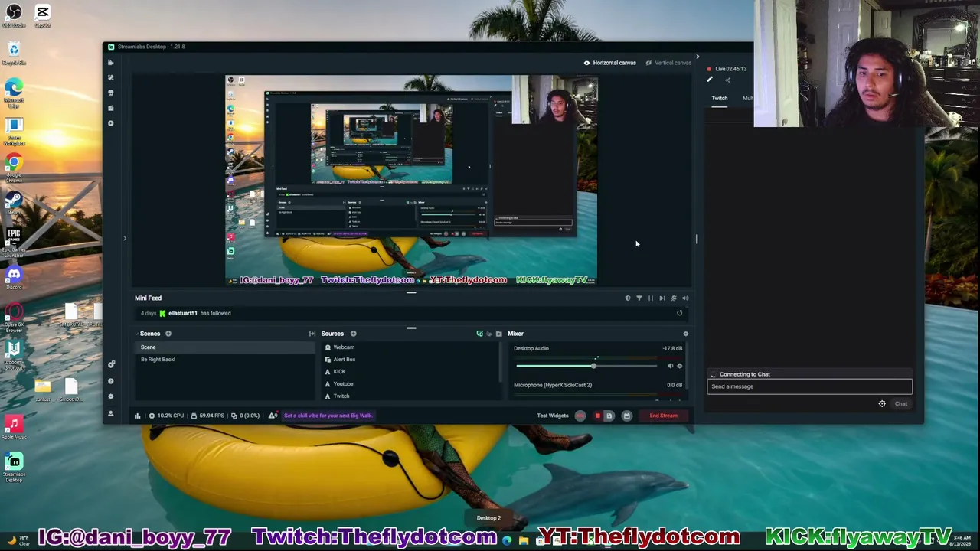Mute event alerts in Mini Feed
This screenshot has height=551, width=980.
[x=685, y=298]
